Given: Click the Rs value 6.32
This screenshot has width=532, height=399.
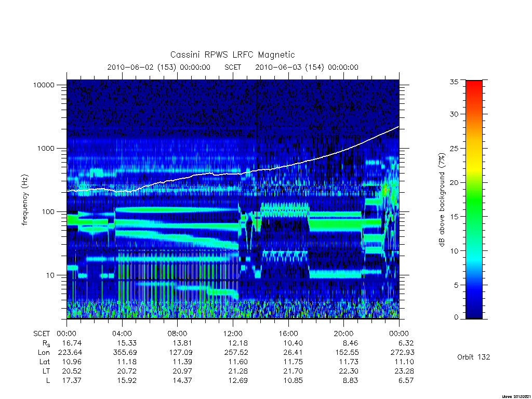Looking at the screenshot, I should pos(406,343).
